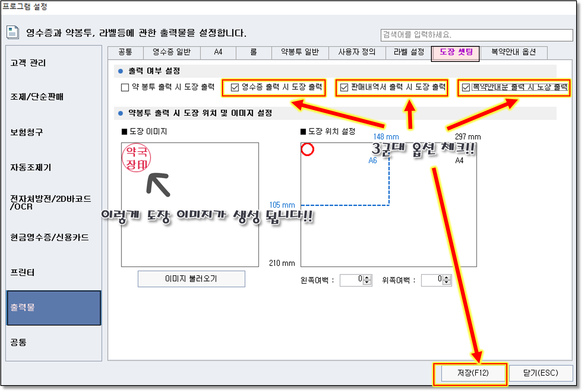Select 보험청구 in the left sidebar

click(27, 132)
